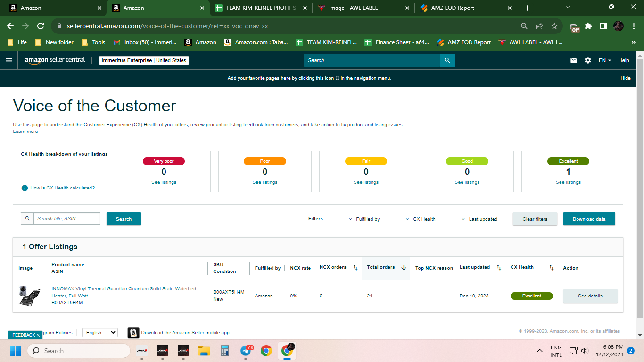Viewport: 644px width, 362px height.
Task: Open the EN language dropdown
Action: (605, 60)
